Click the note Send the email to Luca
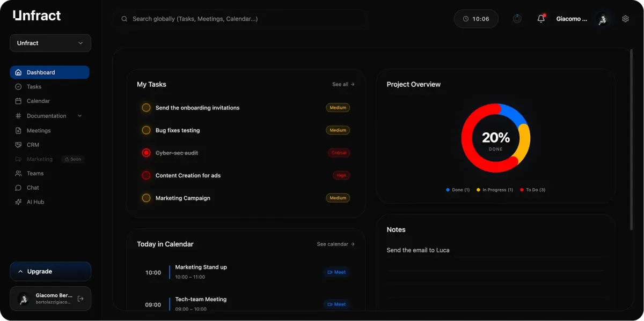Image resolution: width=644 pixels, height=321 pixels. point(418,250)
